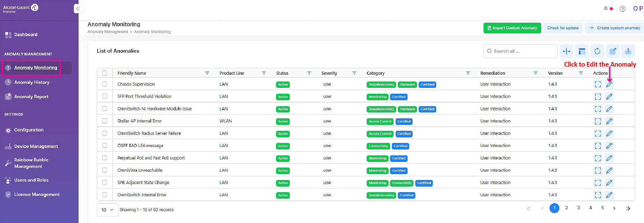The width and height of the screenshot is (644, 223).
Task: Open Anomaly History in the sidebar
Action: (x=32, y=82)
